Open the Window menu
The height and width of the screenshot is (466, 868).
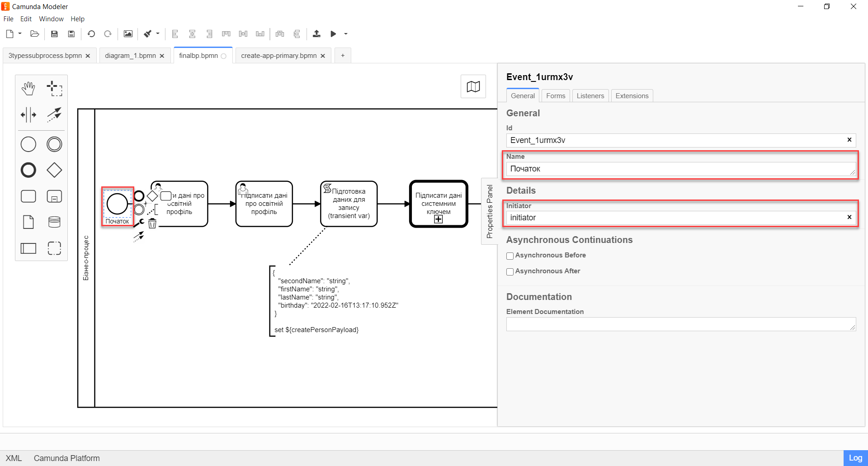(x=51, y=19)
